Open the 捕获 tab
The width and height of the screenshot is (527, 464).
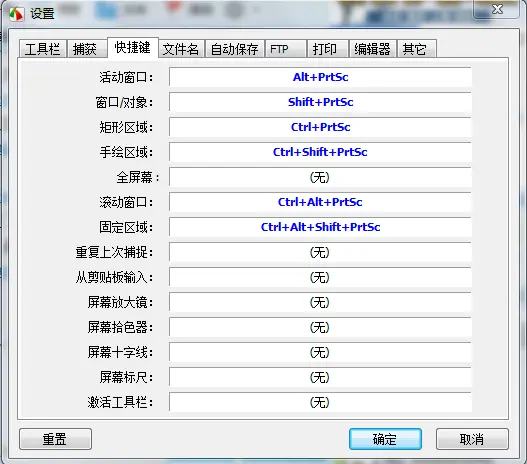[x=86, y=49]
